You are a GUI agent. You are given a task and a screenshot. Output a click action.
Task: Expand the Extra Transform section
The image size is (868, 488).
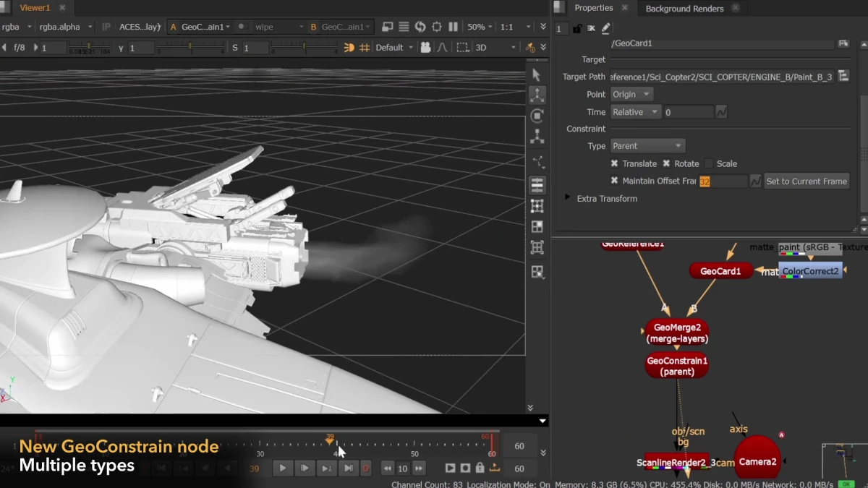click(x=568, y=198)
